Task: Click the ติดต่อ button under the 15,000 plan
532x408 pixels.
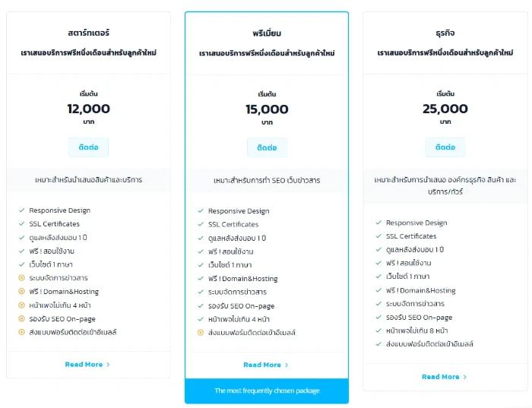Action: pyautogui.click(x=267, y=147)
